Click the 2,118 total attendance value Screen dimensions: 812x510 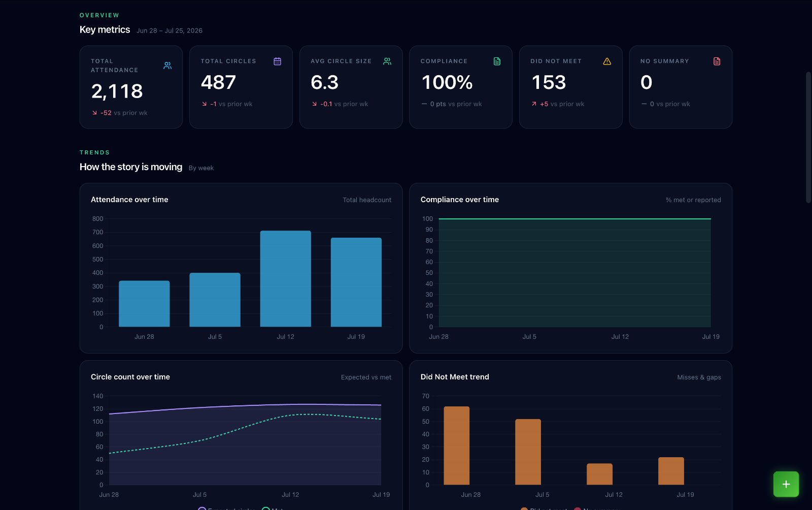[x=117, y=91]
